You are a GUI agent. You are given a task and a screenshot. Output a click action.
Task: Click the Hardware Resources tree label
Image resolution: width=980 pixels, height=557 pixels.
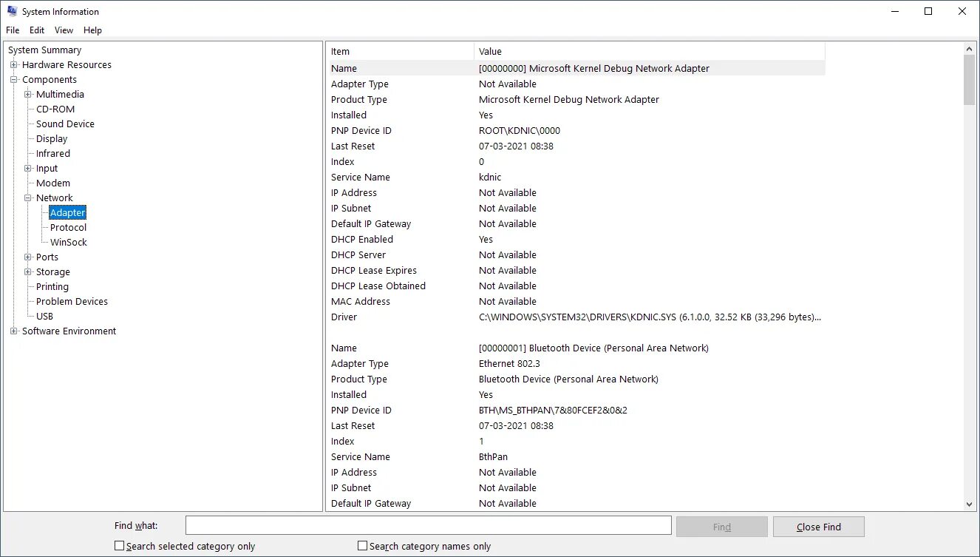[67, 65]
